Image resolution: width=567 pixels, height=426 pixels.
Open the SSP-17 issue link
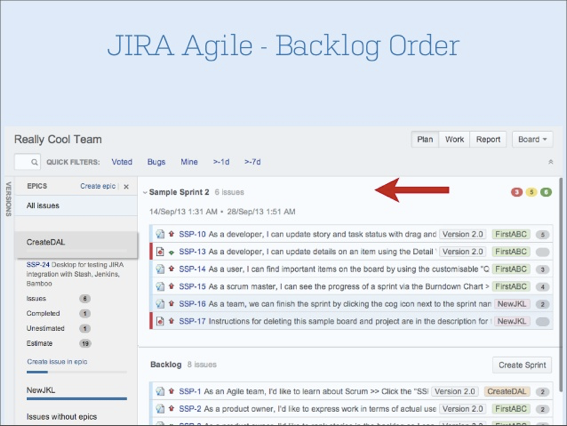(192, 321)
